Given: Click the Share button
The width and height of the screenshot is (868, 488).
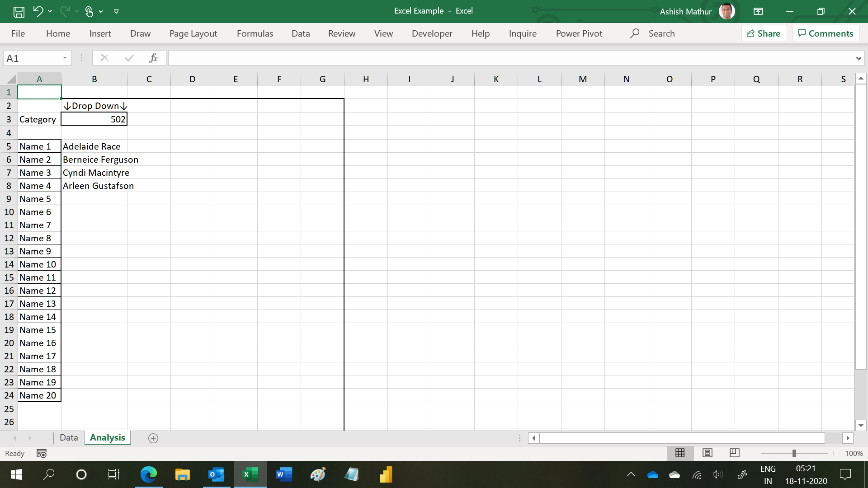Looking at the screenshot, I should (x=764, y=33).
